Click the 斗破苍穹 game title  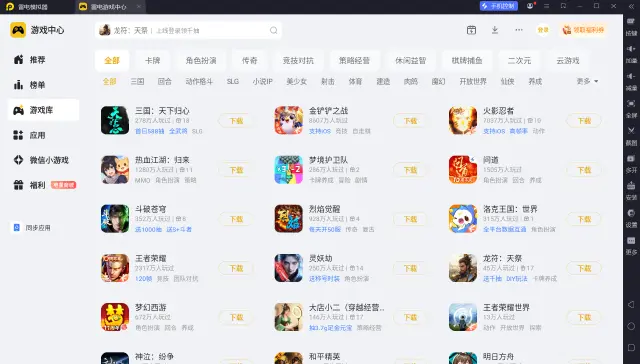click(151, 209)
